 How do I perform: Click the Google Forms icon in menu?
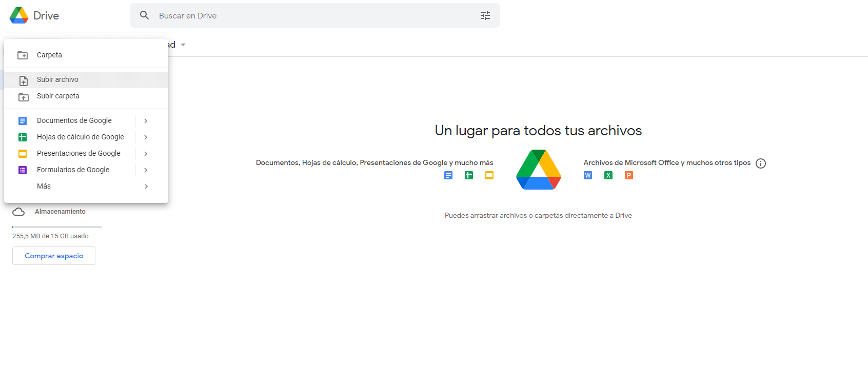23,170
